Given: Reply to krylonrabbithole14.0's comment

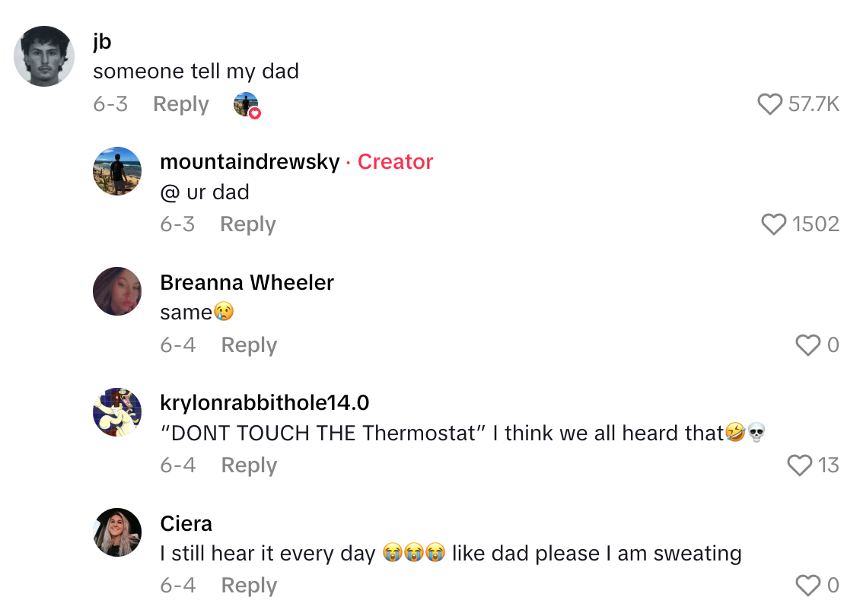Looking at the screenshot, I should point(249,465).
